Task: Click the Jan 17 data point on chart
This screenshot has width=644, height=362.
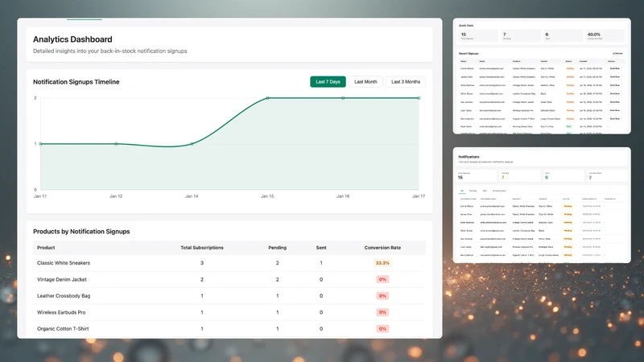Action: click(419, 98)
